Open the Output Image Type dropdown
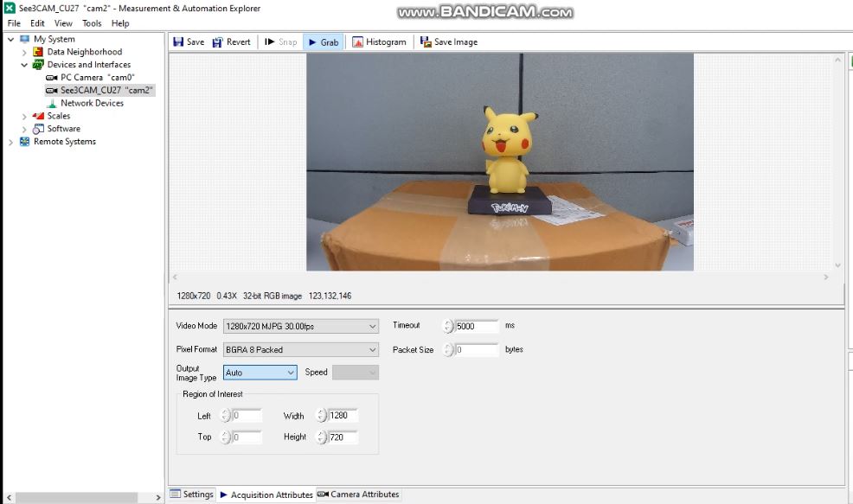 pos(260,373)
